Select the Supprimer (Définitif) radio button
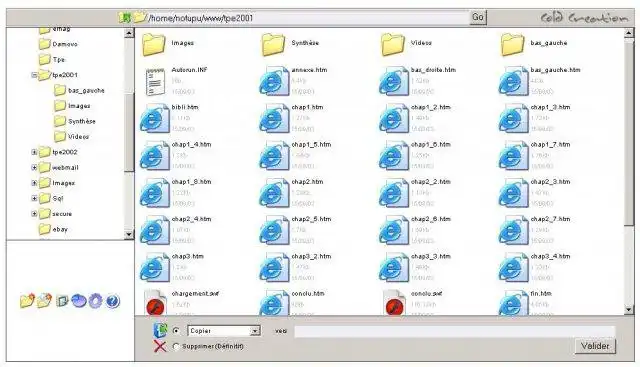Image resolution: width=640 pixels, height=367 pixels. [x=176, y=346]
